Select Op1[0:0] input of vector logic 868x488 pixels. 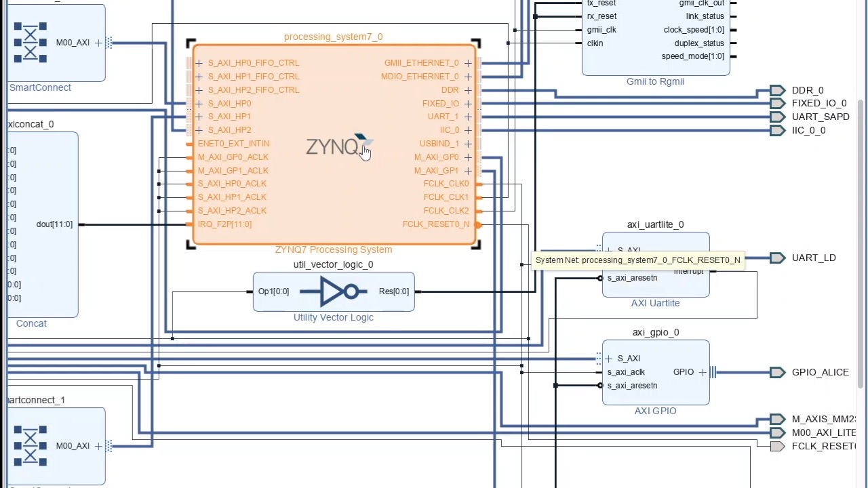(273, 291)
